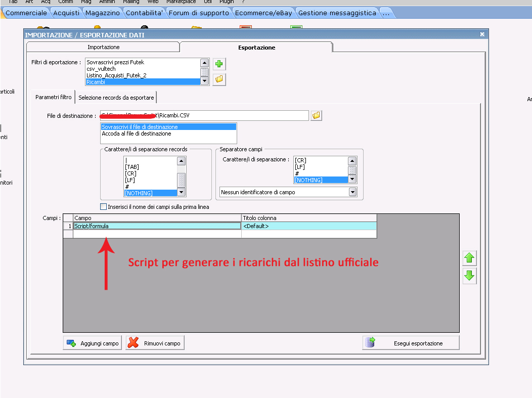
Task: Select the Sovrascrivi prezzi Futek filter
Action: click(143, 62)
